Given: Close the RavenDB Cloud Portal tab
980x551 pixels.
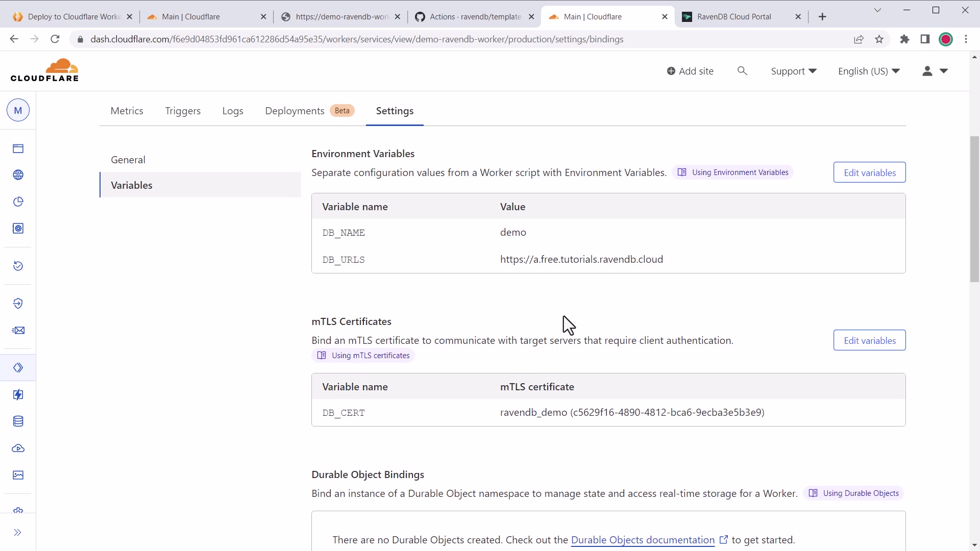Looking at the screenshot, I should (x=798, y=17).
